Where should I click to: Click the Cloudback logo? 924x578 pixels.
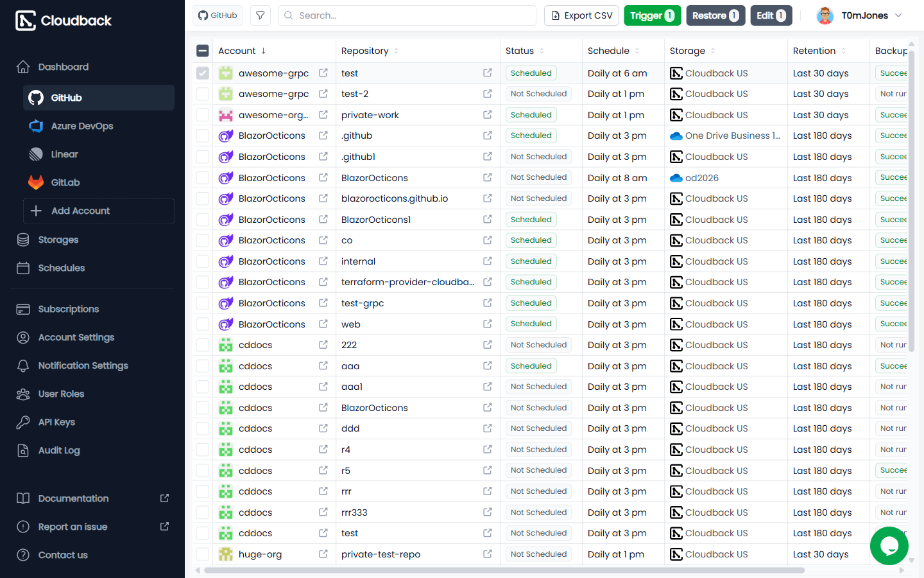click(x=64, y=21)
